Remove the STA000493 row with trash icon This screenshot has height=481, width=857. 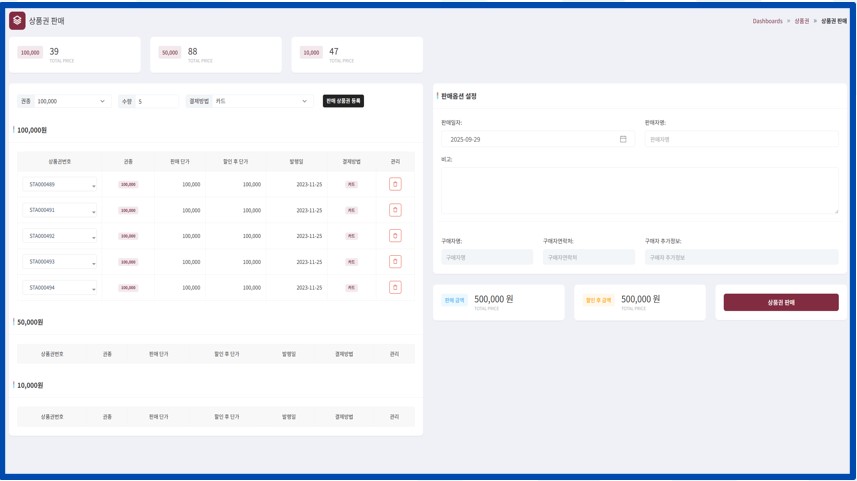click(395, 262)
